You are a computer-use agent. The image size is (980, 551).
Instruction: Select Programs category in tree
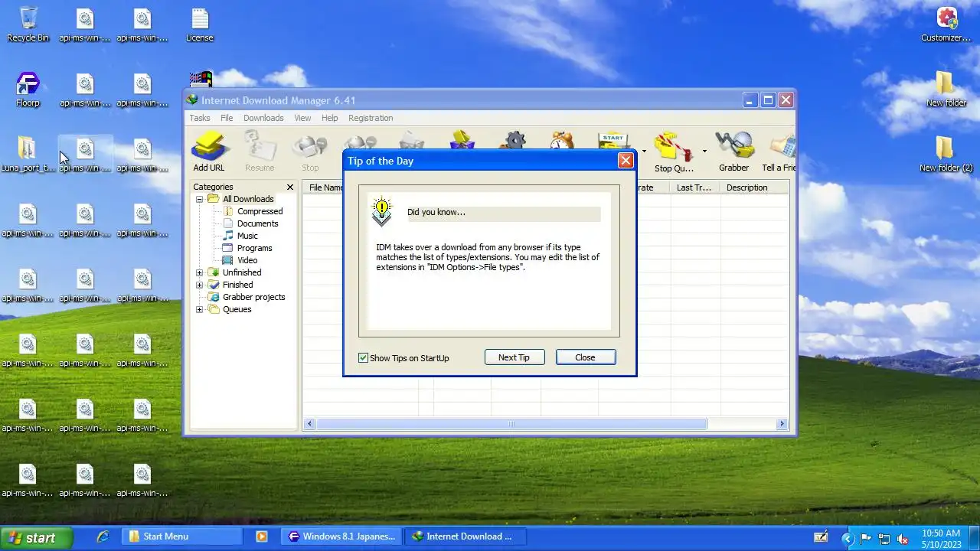coord(254,248)
